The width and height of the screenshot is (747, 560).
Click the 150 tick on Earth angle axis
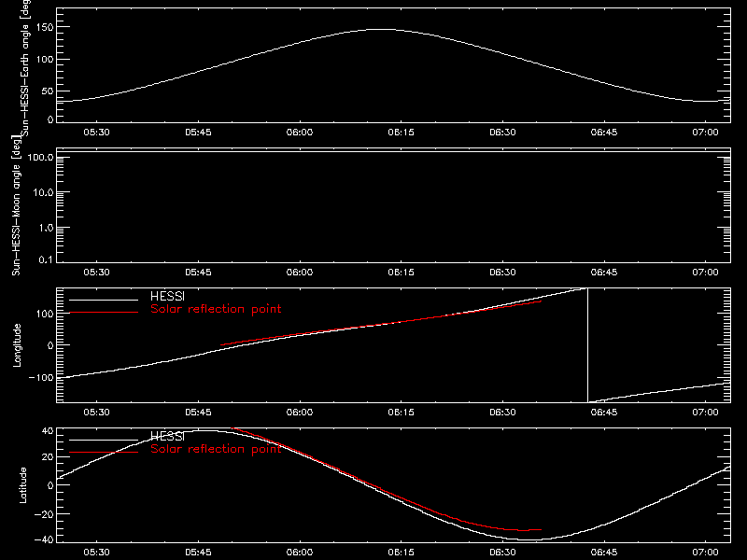coord(45,27)
